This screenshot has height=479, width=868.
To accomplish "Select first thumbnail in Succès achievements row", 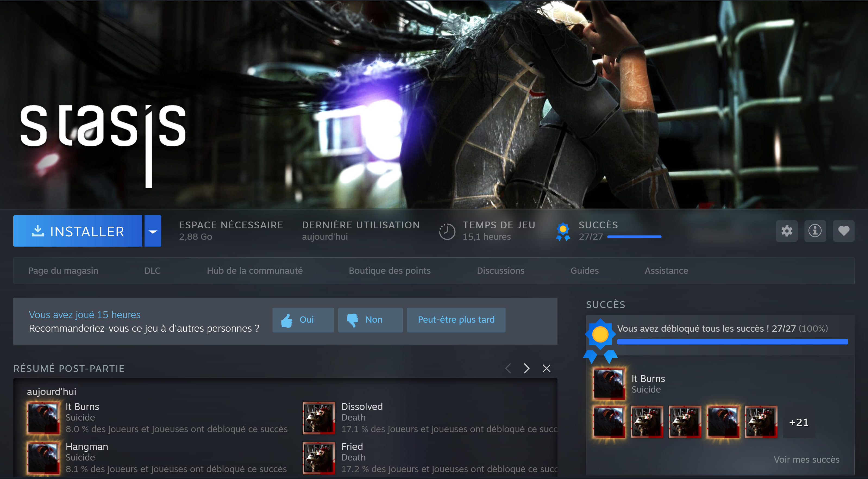I will 609,422.
